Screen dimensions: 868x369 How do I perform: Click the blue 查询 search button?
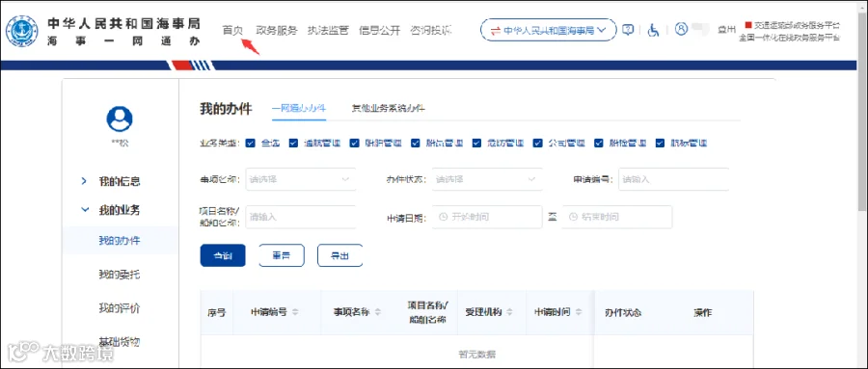(223, 255)
